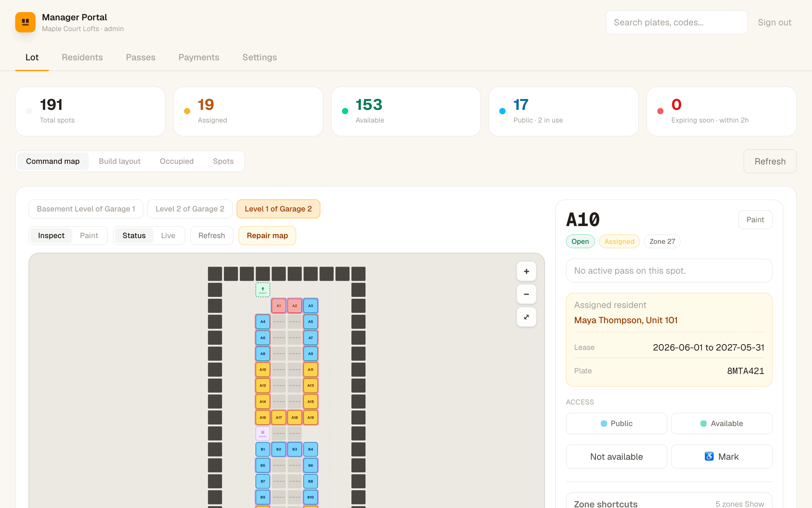
Task: Click the 191 Total spots card
Action: coord(90,111)
